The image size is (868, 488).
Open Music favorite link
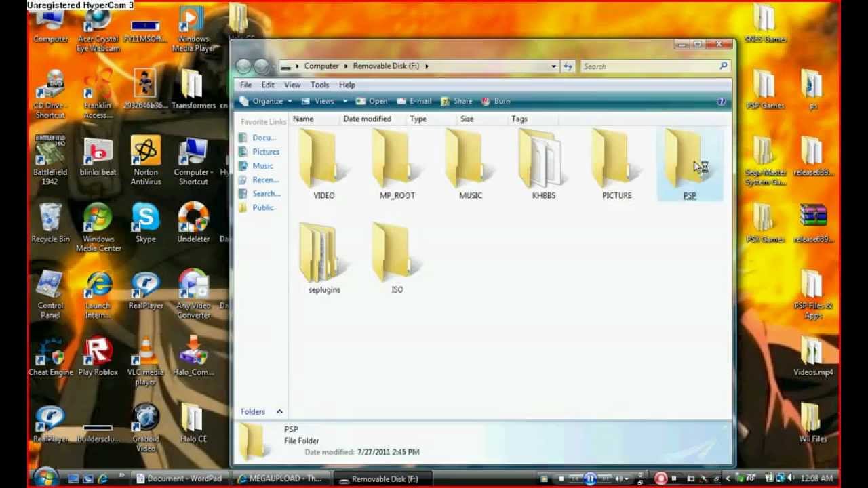[x=256, y=166]
